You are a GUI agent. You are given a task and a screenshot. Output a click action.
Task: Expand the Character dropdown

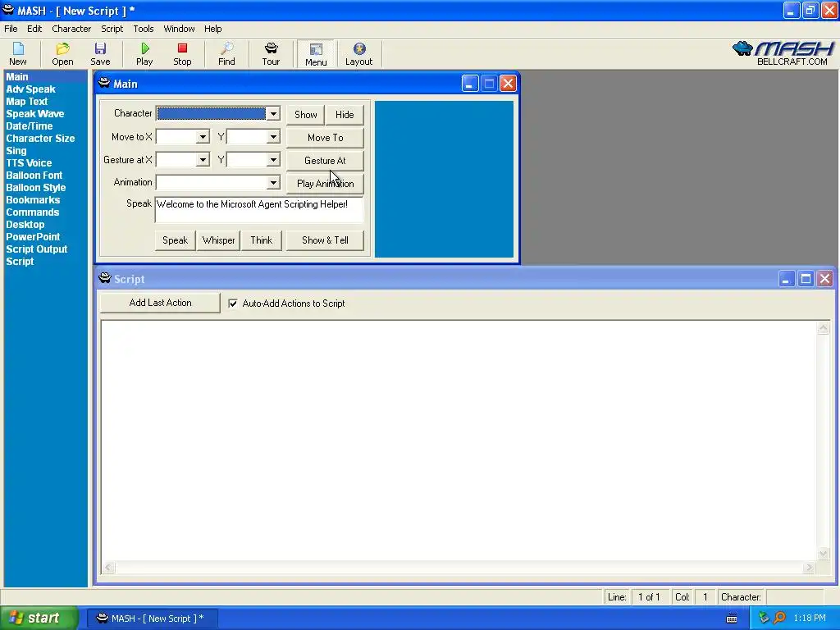pos(273,113)
